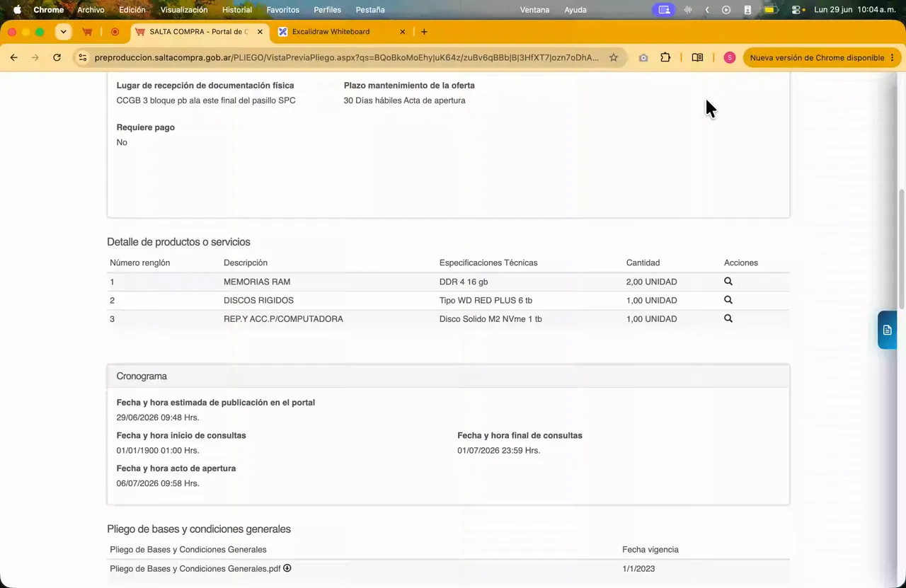The height and width of the screenshot is (588, 906).
Task: Open the Chrome profile avatar S
Action: click(x=729, y=57)
